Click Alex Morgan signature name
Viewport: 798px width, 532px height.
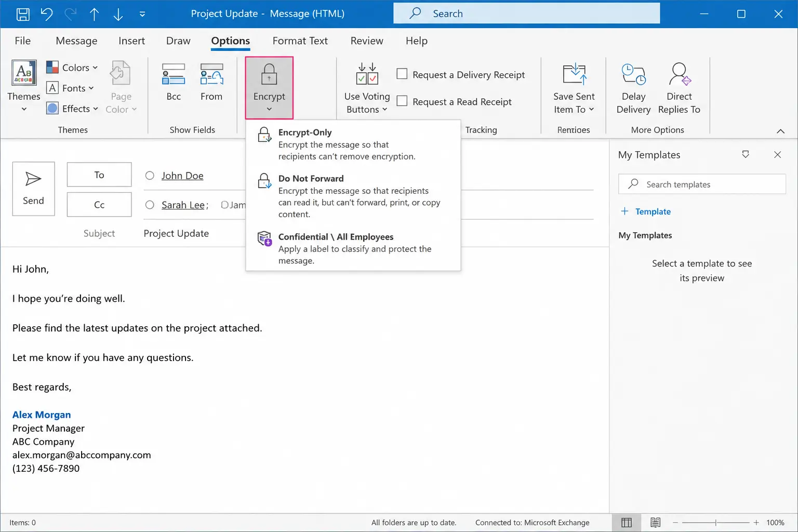pyautogui.click(x=42, y=415)
